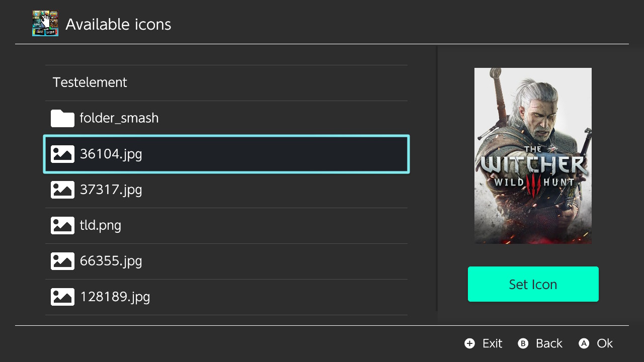Click the app logo beside Available icons
This screenshot has width=644, height=362.
point(45,23)
